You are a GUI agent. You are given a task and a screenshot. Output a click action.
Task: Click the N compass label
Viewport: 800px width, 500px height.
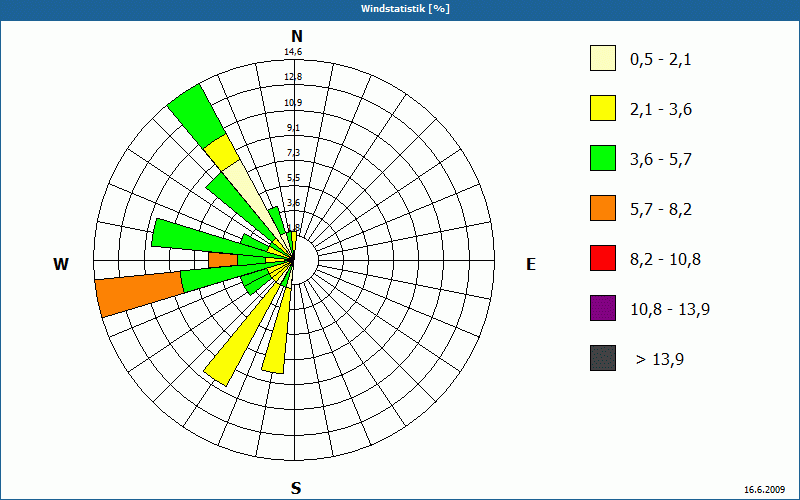[x=297, y=36]
